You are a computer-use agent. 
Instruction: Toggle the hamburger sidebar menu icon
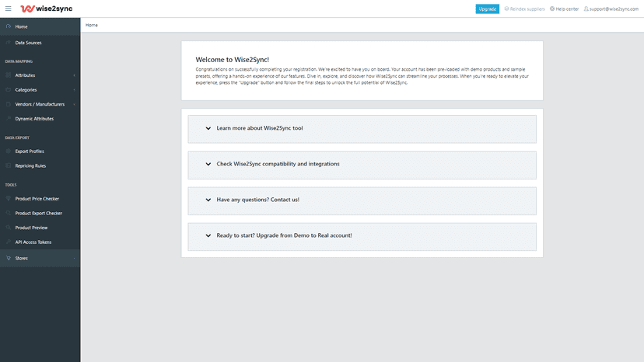click(9, 9)
